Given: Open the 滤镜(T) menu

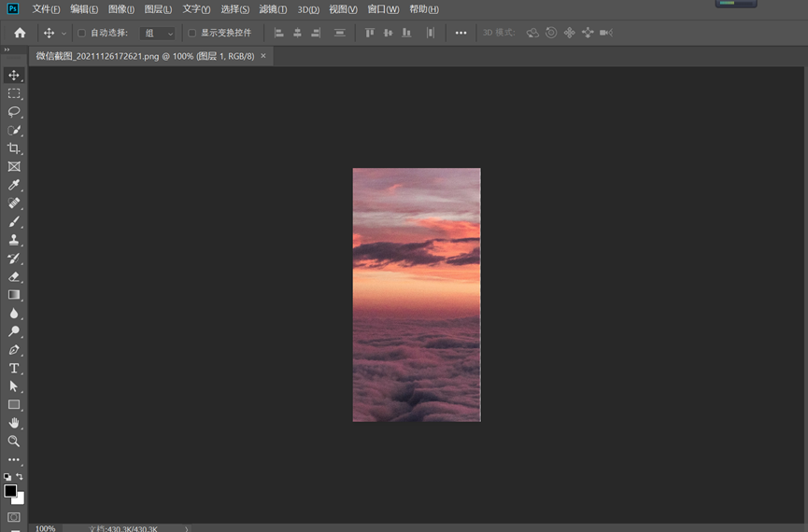Looking at the screenshot, I should [273, 9].
